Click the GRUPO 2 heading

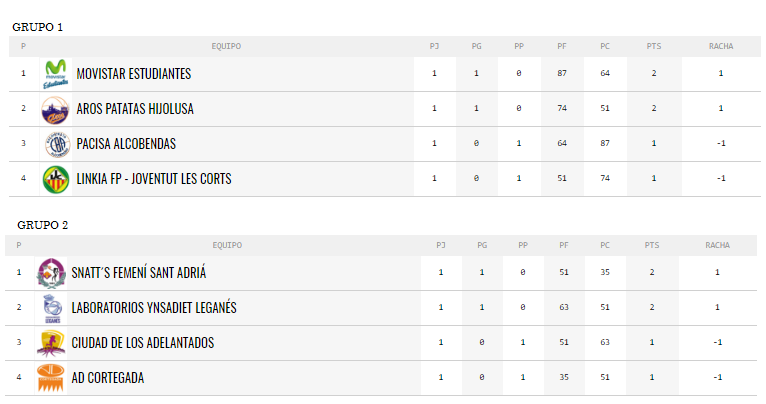click(x=43, y=225)
